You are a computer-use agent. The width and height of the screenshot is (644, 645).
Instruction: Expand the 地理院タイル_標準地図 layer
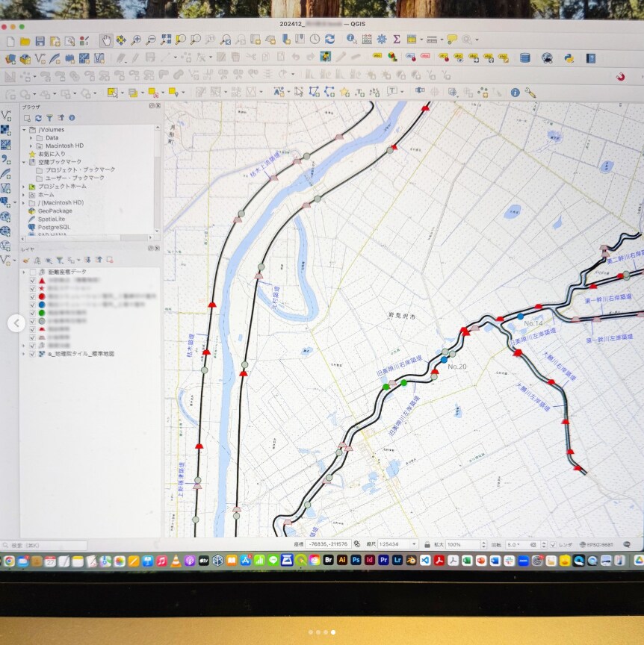pos(25,354)
